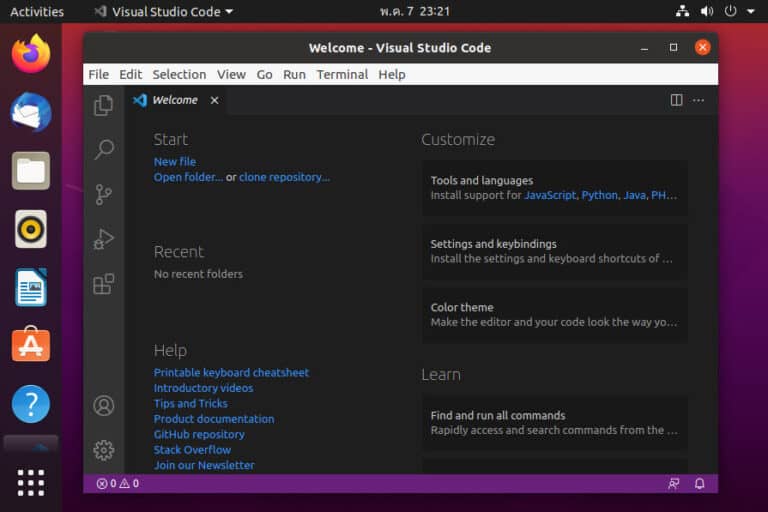
Task: Click the network icon in top bar
Action: click(682, 11)
